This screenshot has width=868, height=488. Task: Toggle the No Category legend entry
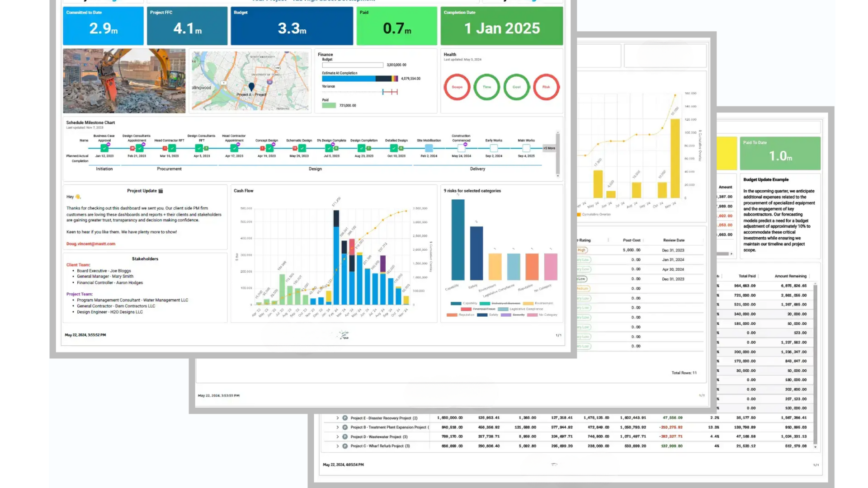[x=542, y=315]
